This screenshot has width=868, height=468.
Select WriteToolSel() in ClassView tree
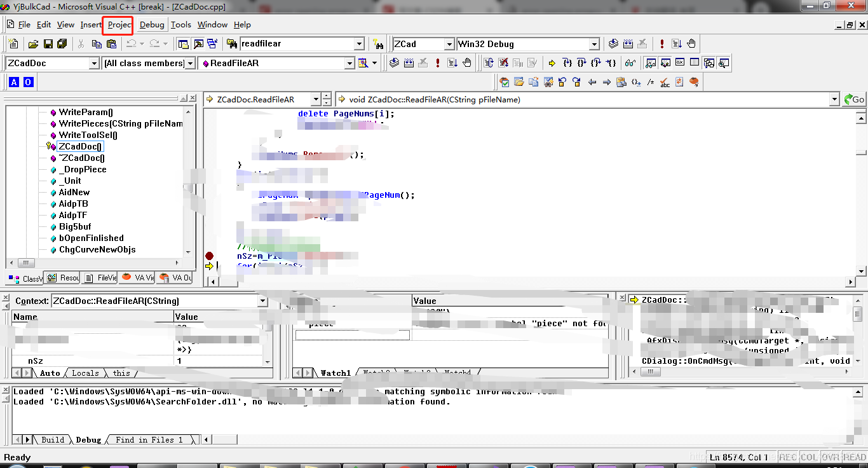(87, 135)
